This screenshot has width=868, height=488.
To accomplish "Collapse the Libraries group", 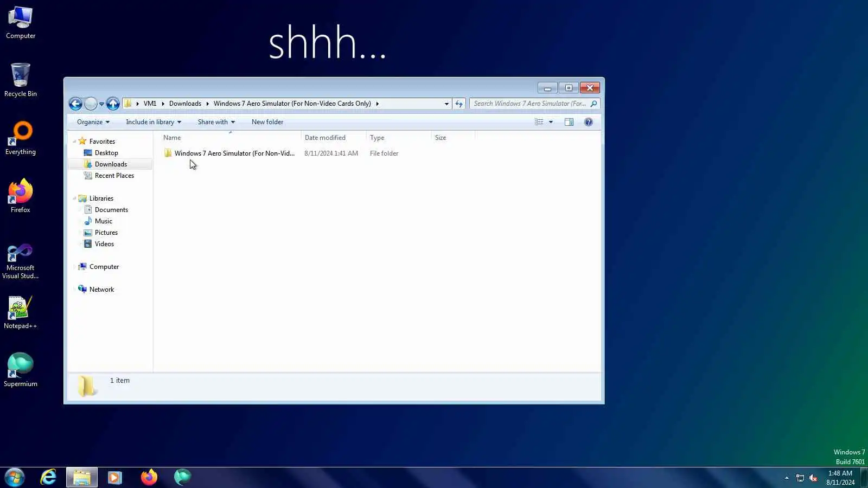I will click(74, 198).
